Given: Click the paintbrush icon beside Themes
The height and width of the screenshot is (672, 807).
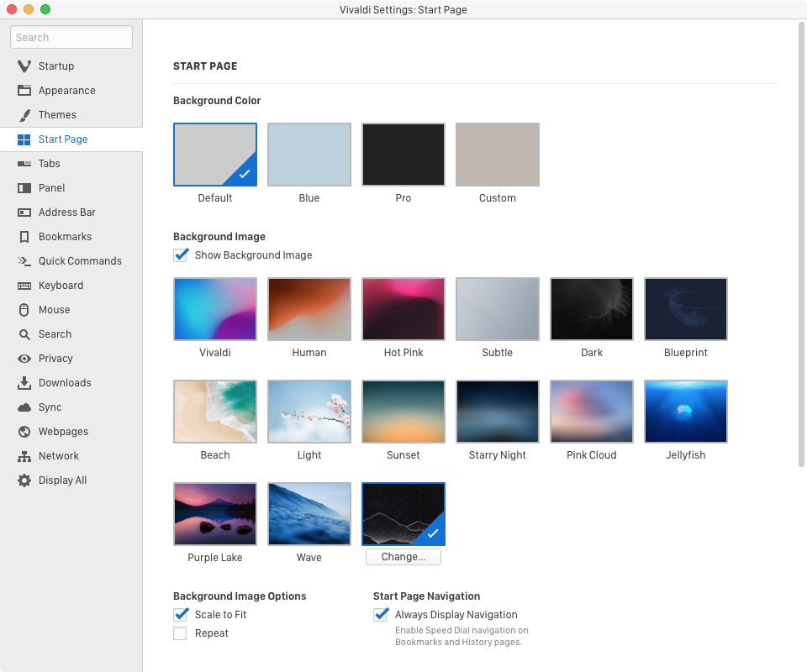Looking at the screenshot, I should (x=24, y=114).
